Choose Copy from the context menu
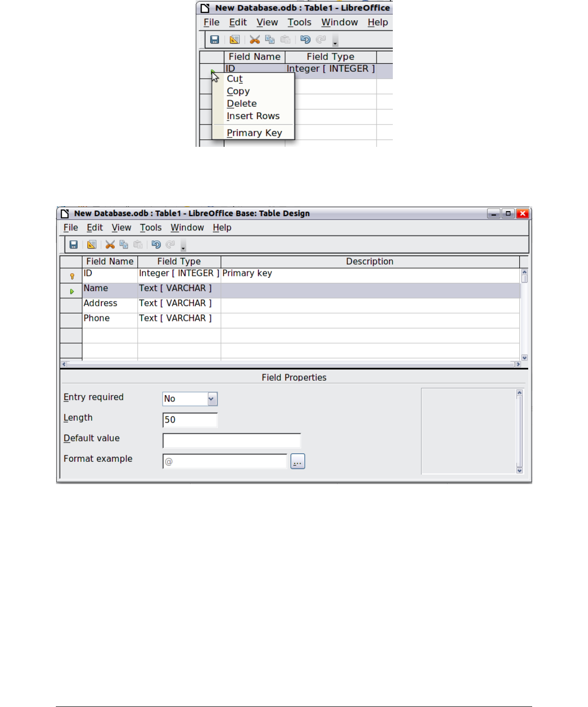Screen dimensions: 588x707 point(253,91)
